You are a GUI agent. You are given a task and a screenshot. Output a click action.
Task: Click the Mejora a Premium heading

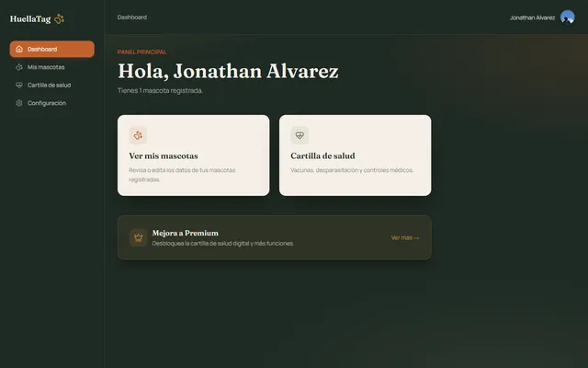[186, 233]
